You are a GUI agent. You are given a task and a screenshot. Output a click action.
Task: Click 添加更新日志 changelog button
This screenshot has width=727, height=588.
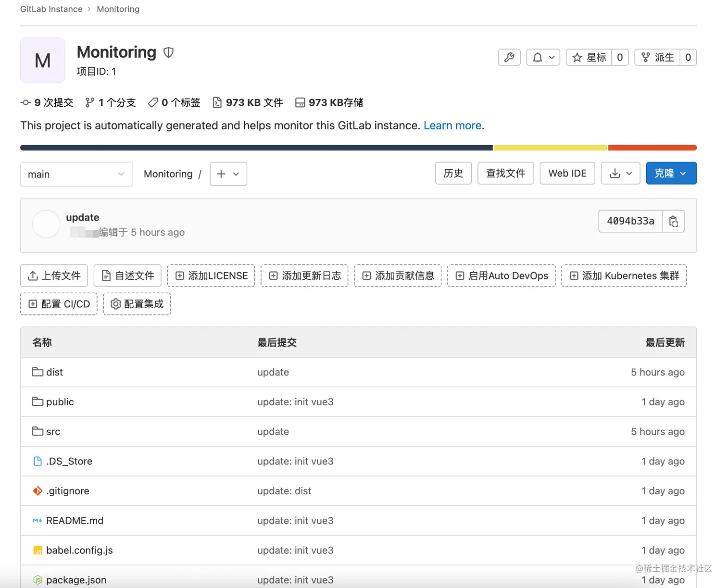pos(304,275)
